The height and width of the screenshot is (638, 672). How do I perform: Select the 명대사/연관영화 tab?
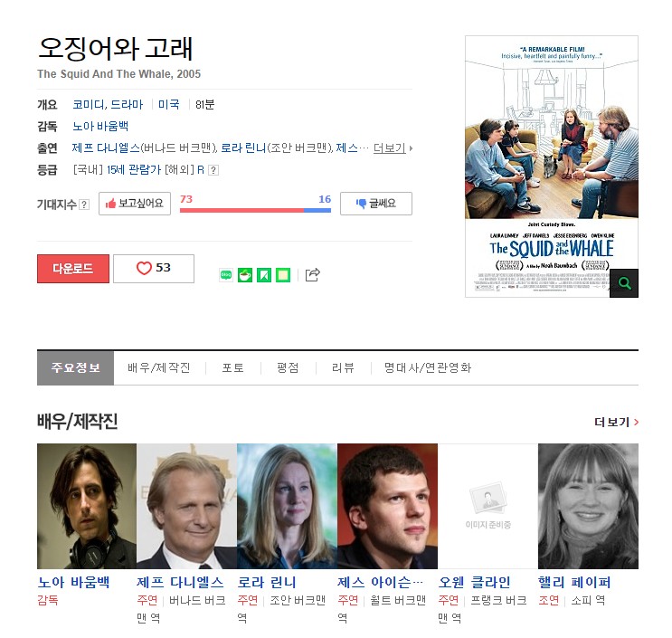click(428, 368)
